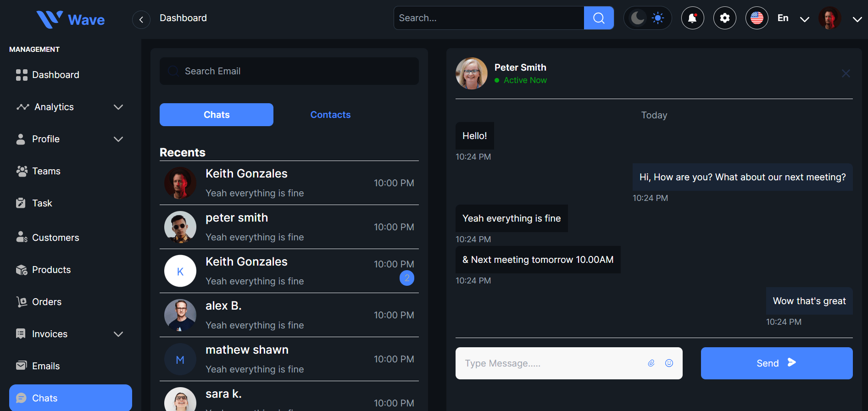Viewport: 868px width, 411px height.
Task: Click the Profile person icon
Action: pyautogui.click(x=21, y=139)
